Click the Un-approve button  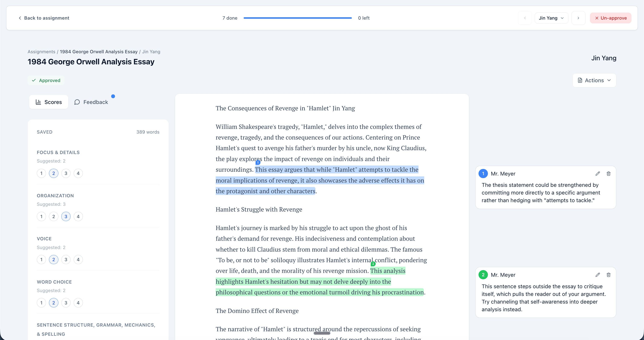point(611,18)
